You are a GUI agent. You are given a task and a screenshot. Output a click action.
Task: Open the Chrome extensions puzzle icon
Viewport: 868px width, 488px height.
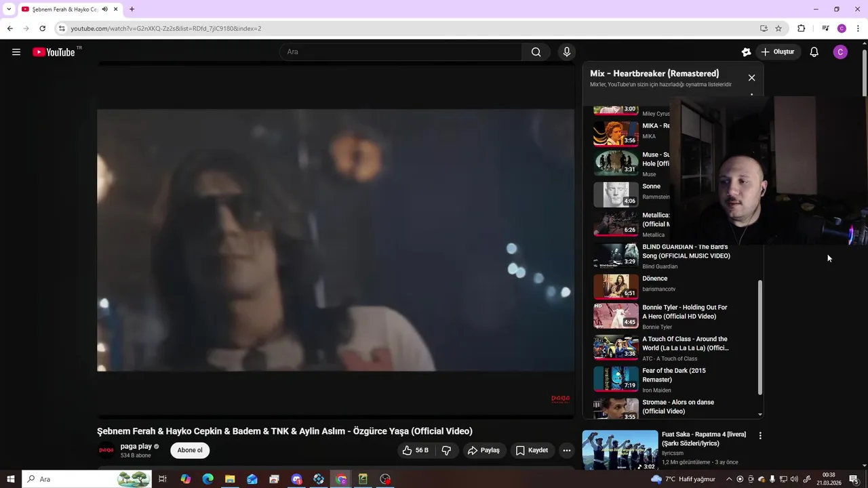801,28
